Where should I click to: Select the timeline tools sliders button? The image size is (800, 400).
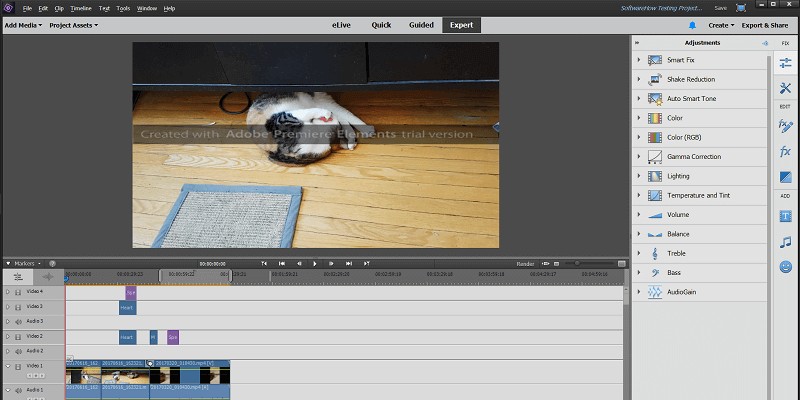18,277
